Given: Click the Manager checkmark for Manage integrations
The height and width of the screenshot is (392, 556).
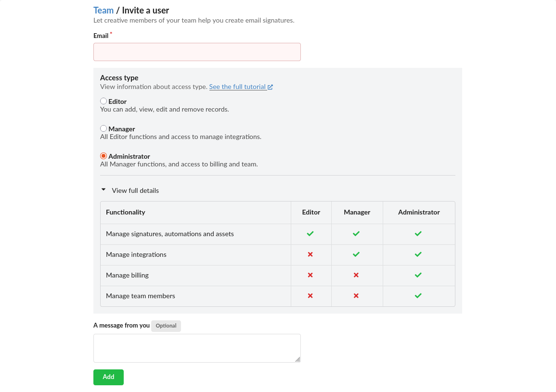Looking at the screenshot, I should point(356,254).
